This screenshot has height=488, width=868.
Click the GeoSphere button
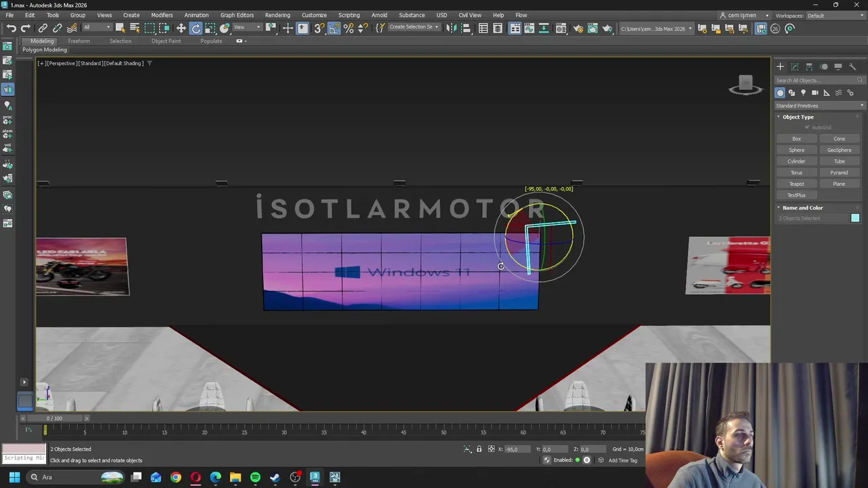pos(839,150)
